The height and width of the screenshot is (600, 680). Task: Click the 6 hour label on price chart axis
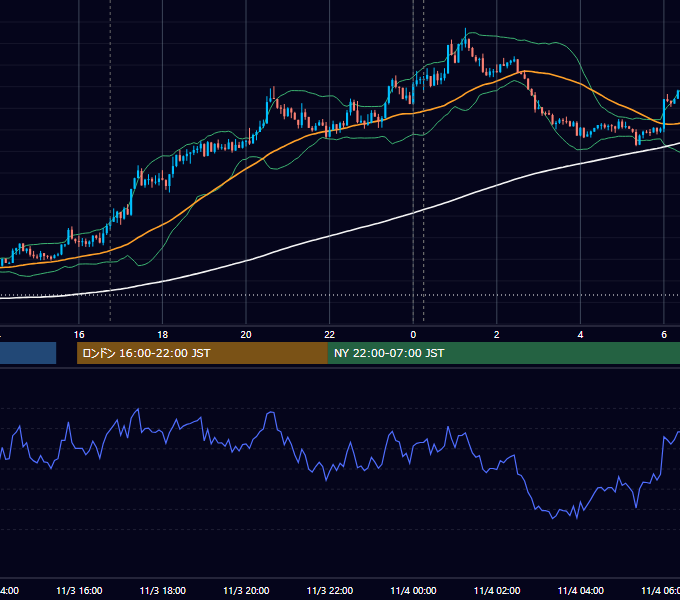[664, 335]
